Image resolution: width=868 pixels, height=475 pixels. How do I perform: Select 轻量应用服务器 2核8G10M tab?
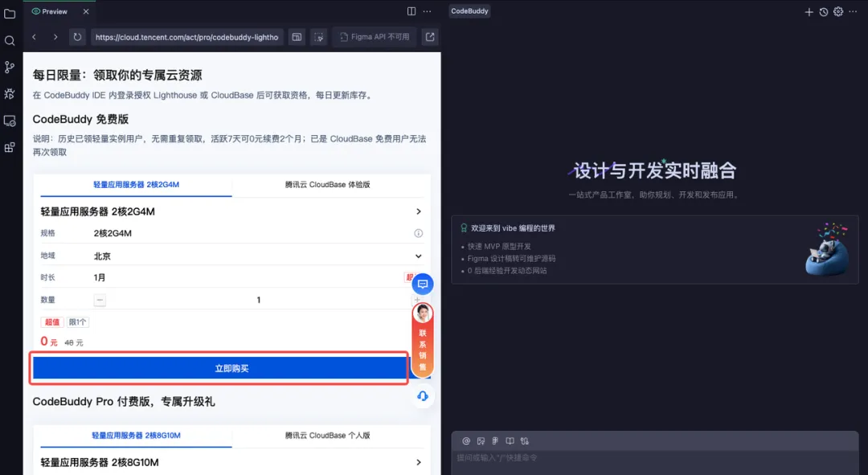click(x=136, y=436)
